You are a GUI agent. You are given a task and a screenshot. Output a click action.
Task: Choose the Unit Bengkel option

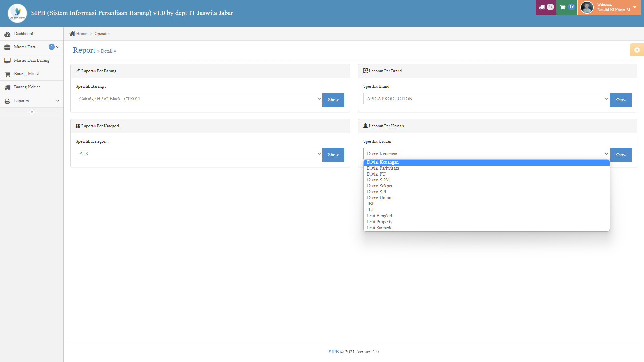(379, 216)
